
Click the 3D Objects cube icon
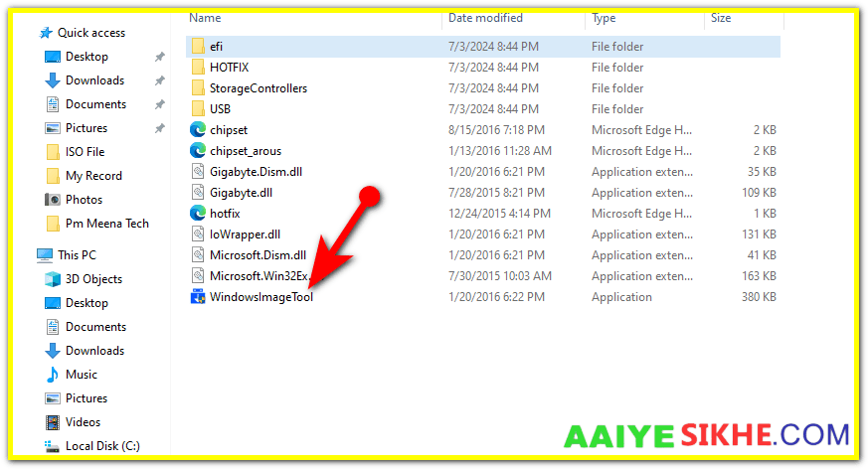click(53, 279)
